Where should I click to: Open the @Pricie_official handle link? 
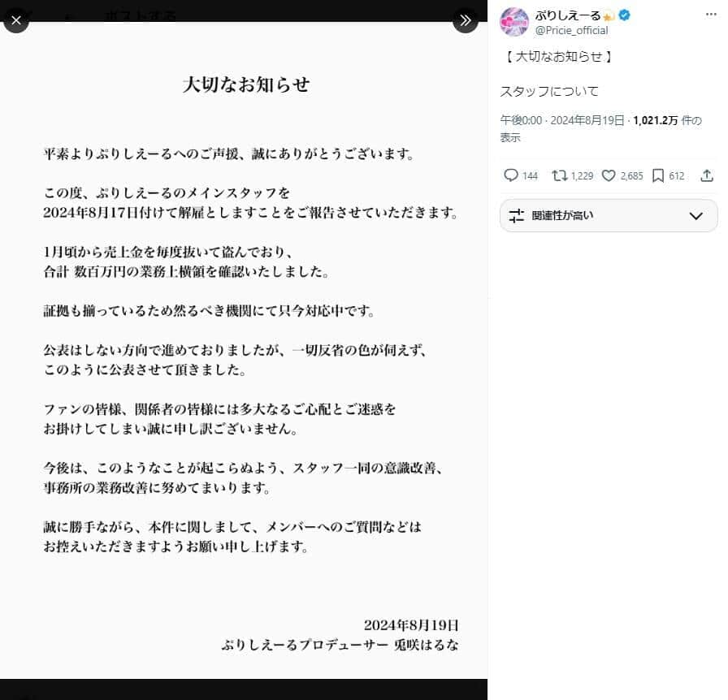tap(571, 31)
